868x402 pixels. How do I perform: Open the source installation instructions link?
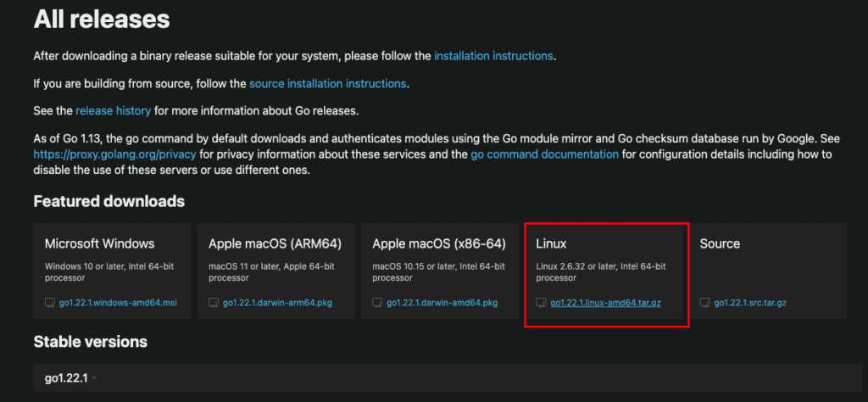click(x=327, y=84)
